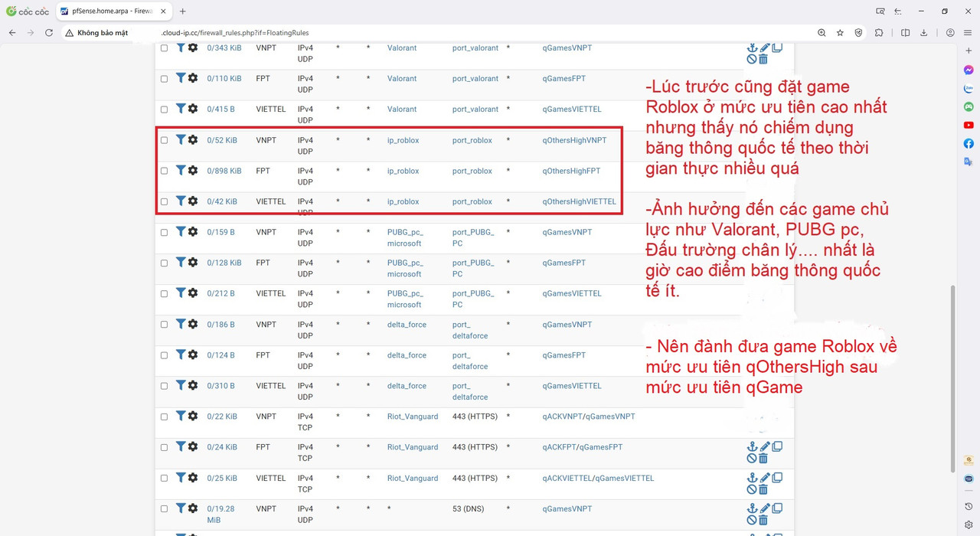Edit the Riot_Vanguard FPT rule
Screen dimensions: 980x536
coord(764,446)
